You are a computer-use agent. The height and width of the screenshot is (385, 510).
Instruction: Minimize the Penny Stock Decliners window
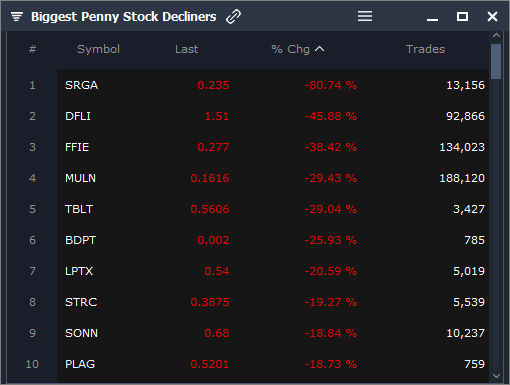432,20
